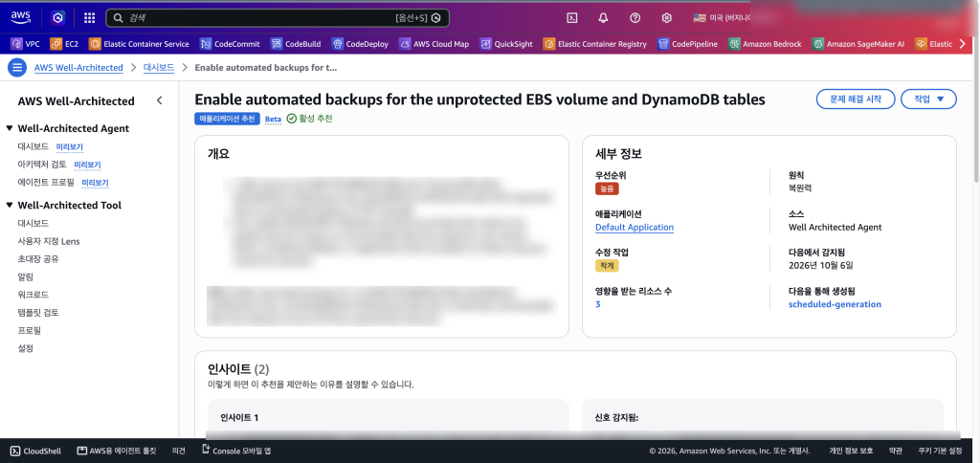Click the 인사이트 1 heading
Viewport: 980px width, 463px height.
pyautogui.click(x=239, y=417)
